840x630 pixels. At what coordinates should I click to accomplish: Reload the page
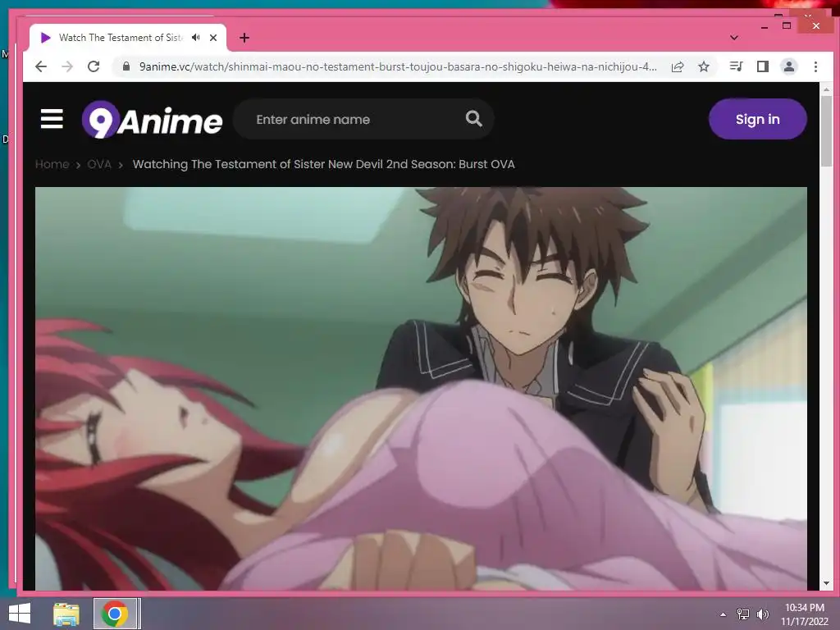(94, 66)
